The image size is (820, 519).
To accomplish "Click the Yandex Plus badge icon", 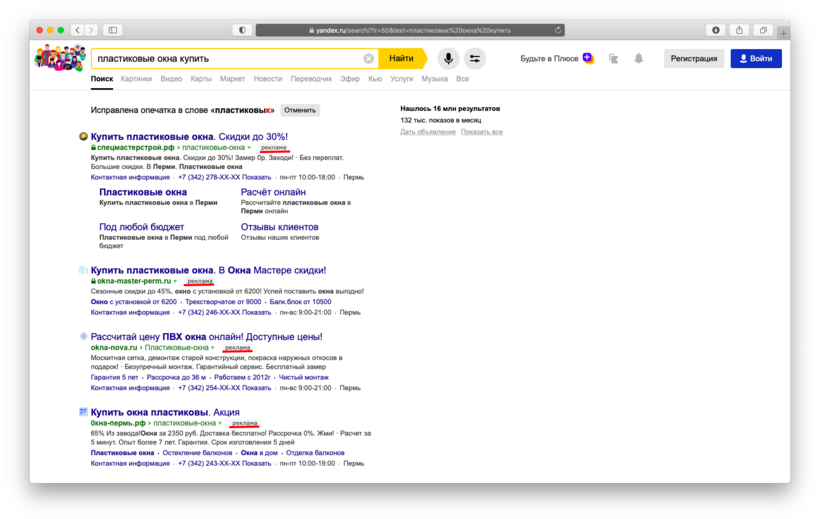I will 588,58.
